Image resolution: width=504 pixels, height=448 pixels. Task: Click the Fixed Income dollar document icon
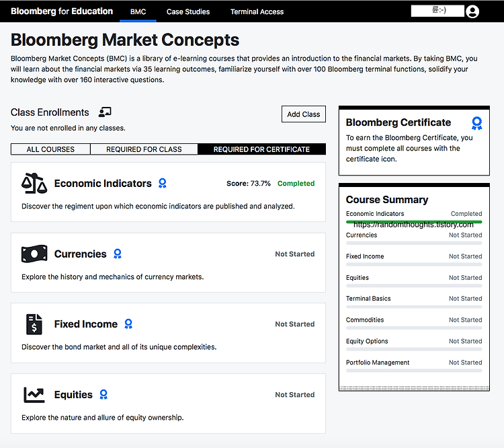coord(34,324)
